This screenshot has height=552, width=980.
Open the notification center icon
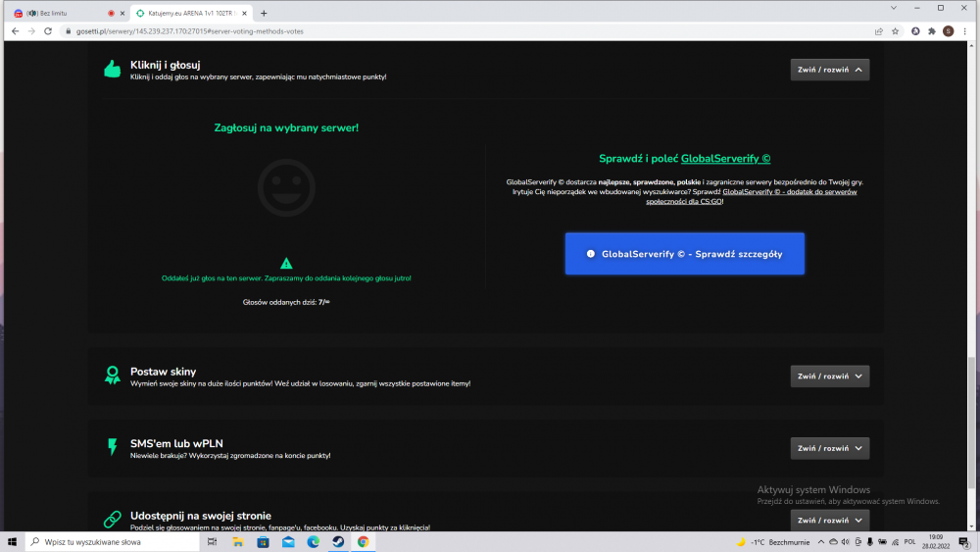click(964, 542)
